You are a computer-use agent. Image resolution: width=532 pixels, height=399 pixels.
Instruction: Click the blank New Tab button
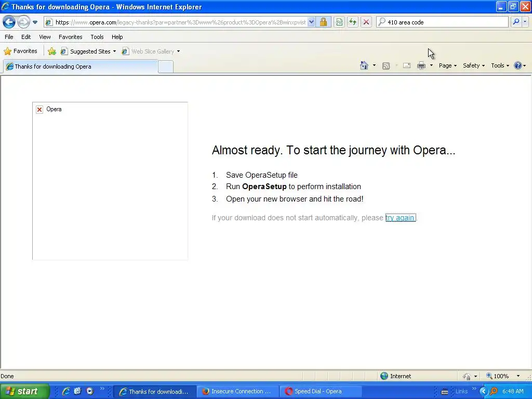166,67
